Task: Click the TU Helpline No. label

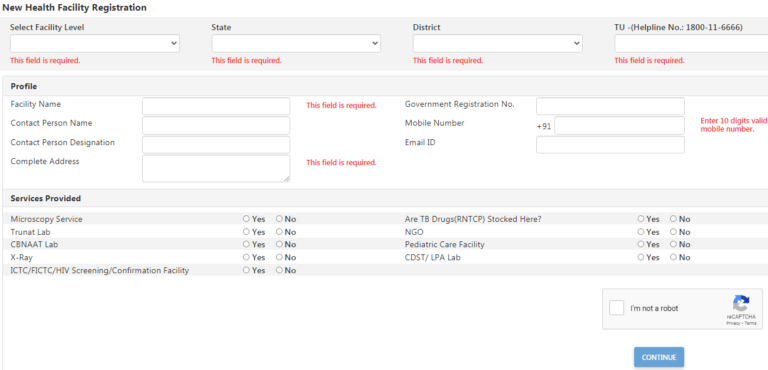Action: tap(678, 27)
